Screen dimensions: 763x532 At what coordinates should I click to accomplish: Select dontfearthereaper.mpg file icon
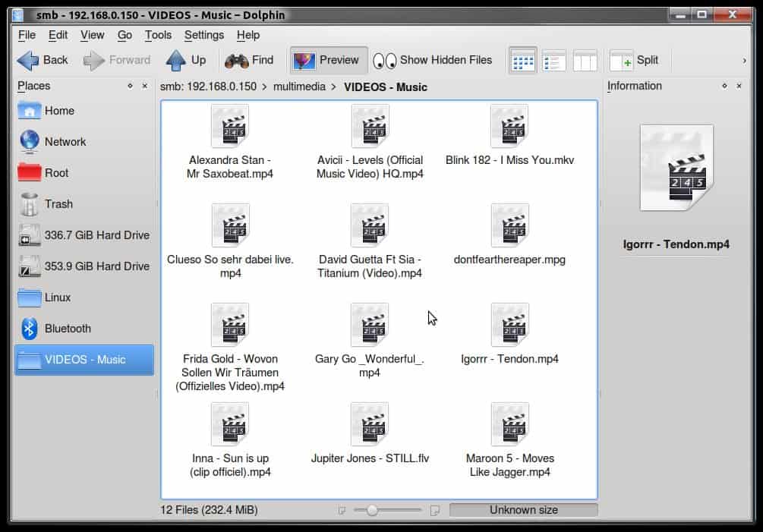pos(509,225)
